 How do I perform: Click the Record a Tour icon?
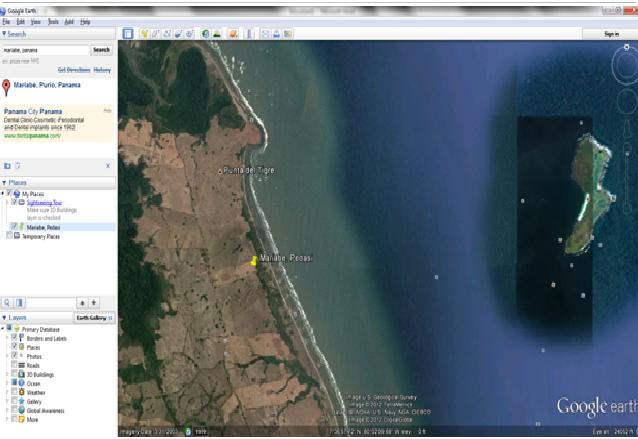click(x=189, y=33)
